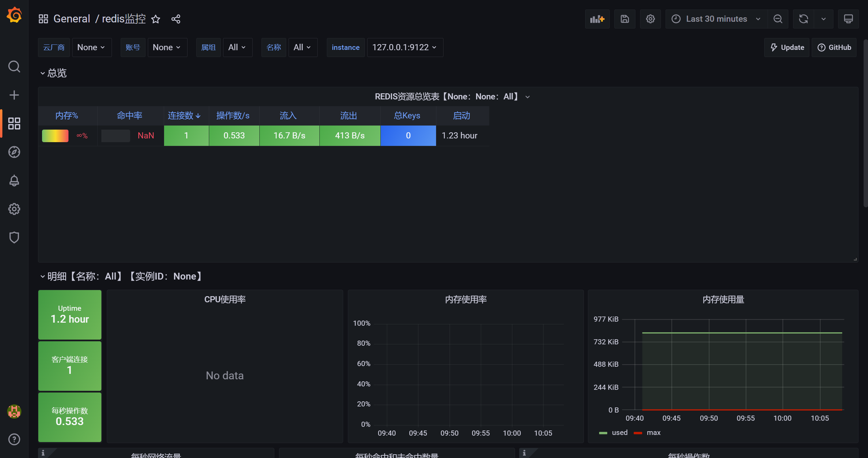Open the Explore compass icon
Image resolution: width=868 pixels, height=458 pixels.
click(x=14, y=152)
